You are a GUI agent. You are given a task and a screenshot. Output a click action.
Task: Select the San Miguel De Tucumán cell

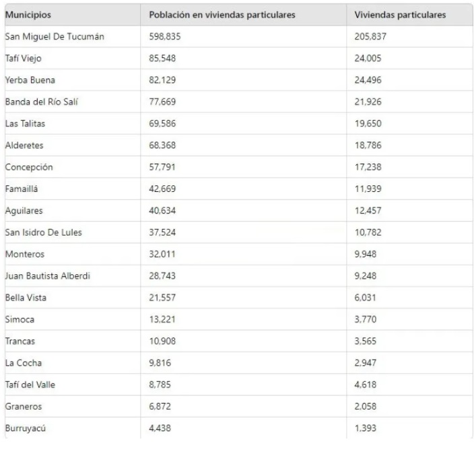[x=55, y=36]
